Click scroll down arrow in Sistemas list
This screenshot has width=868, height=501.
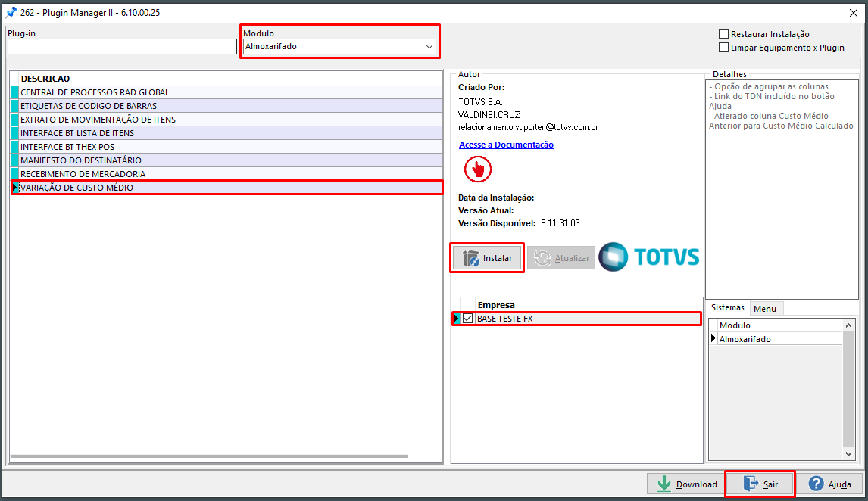pyautogui.click(x=848, y=454)
